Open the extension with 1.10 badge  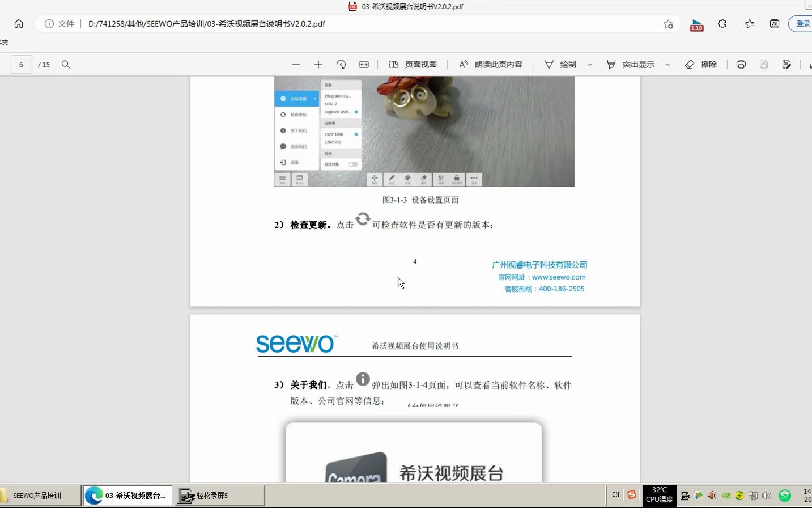coord(696,24)
